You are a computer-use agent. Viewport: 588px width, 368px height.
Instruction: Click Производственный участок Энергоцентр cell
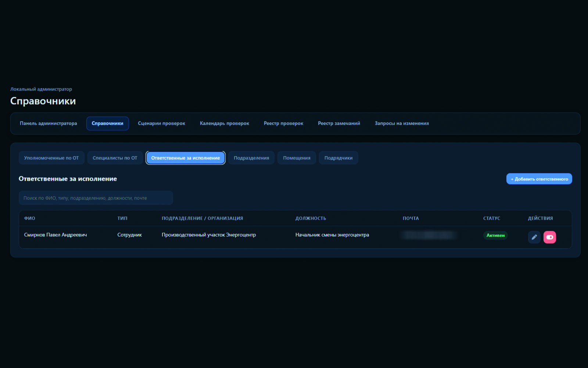[x=209, y=235]
